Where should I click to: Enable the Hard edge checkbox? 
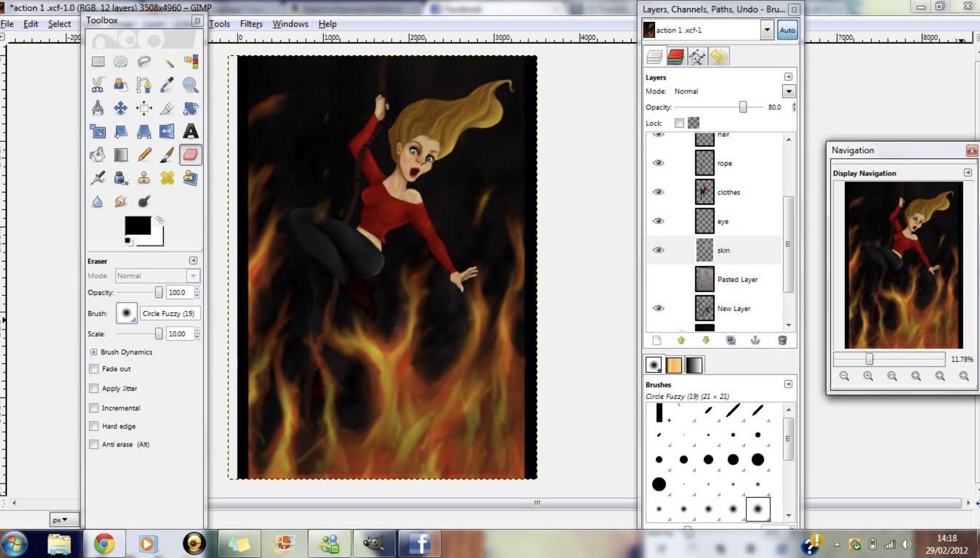point(94,426)
